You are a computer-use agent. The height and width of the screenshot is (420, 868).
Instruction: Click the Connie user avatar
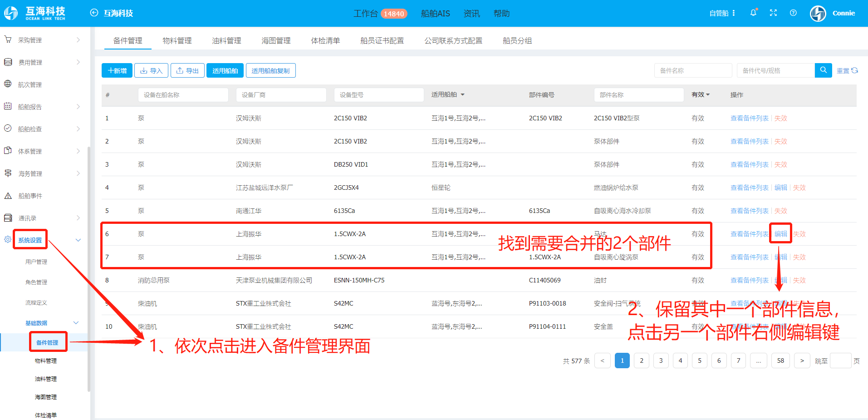(818, 13)
